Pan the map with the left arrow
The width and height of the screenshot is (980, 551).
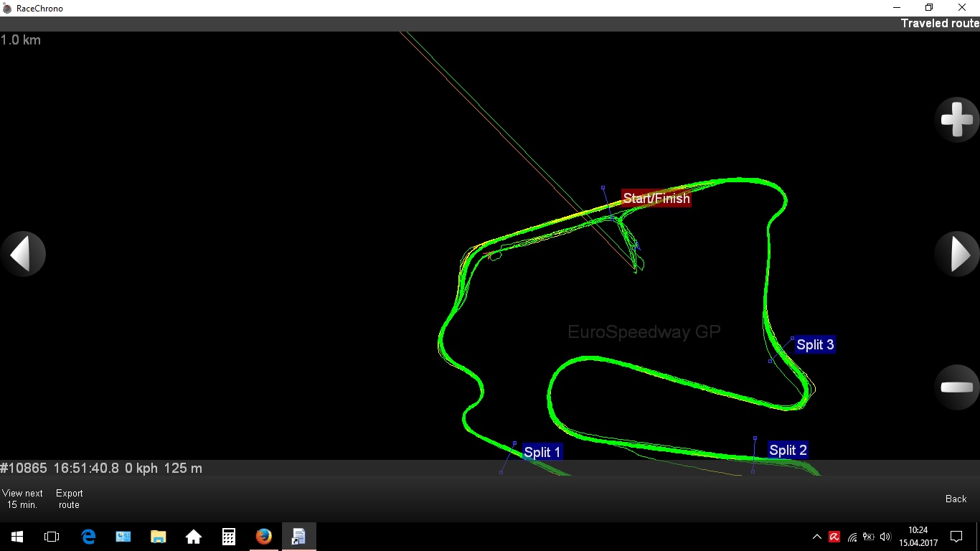coord(23,254)
